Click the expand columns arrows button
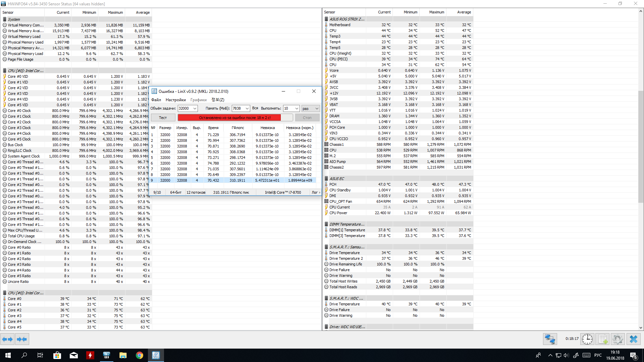644x362 pixels. pyautogui.click(x=7, y=339)
